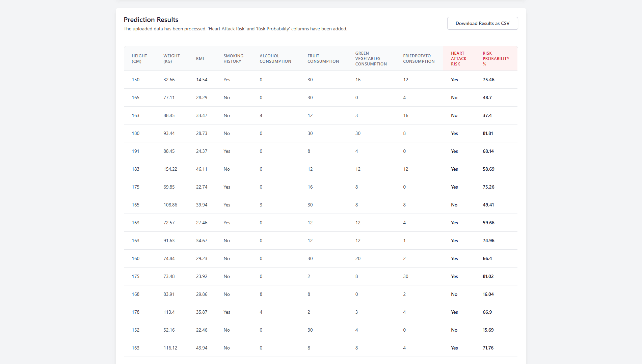Click risk probability value 75.26
Screen dimensions: 642x364
488,187
